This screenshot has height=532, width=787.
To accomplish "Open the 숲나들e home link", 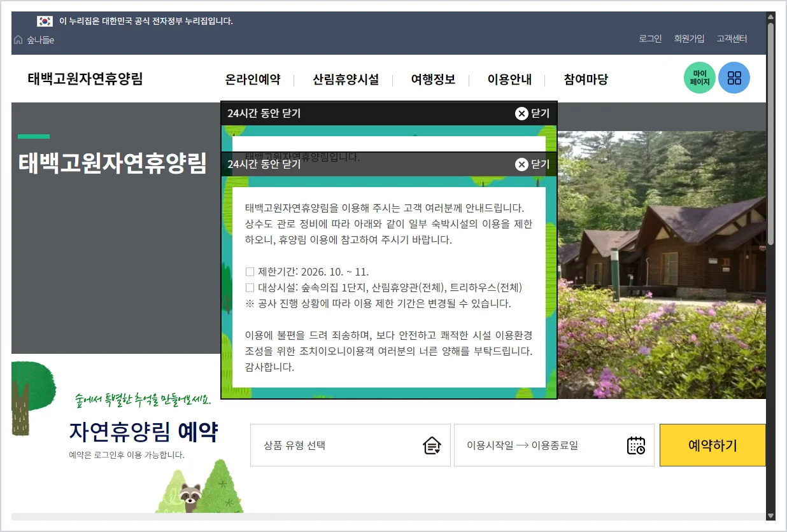I will coord(40,39).
